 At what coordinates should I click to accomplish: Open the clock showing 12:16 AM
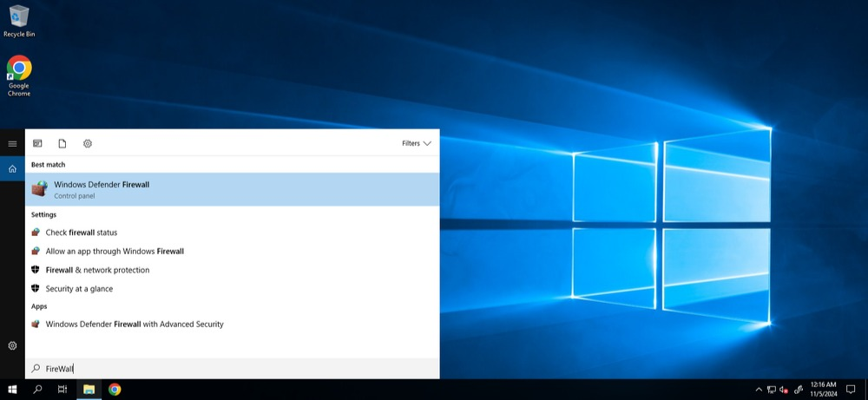point(823,390)
